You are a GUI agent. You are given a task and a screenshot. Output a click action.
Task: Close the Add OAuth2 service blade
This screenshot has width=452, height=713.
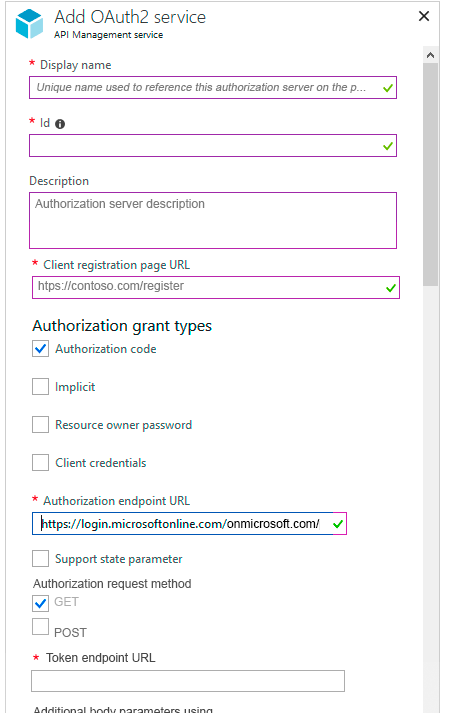pos(424,16)
